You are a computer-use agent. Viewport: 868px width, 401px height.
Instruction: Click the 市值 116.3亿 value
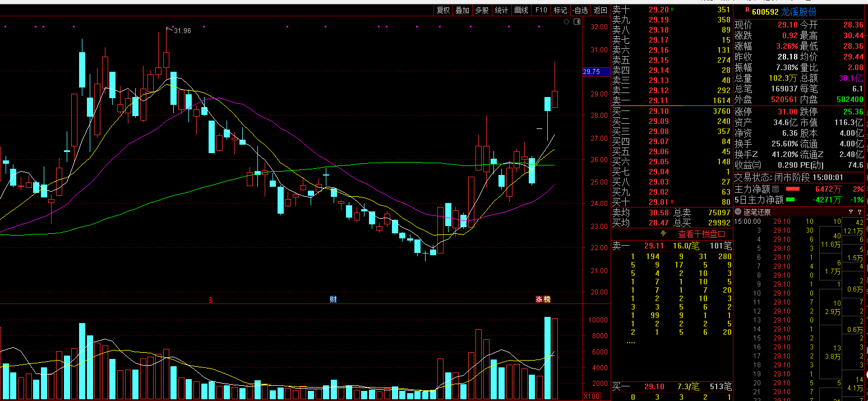pyautogui.click(x=849, y=122)
